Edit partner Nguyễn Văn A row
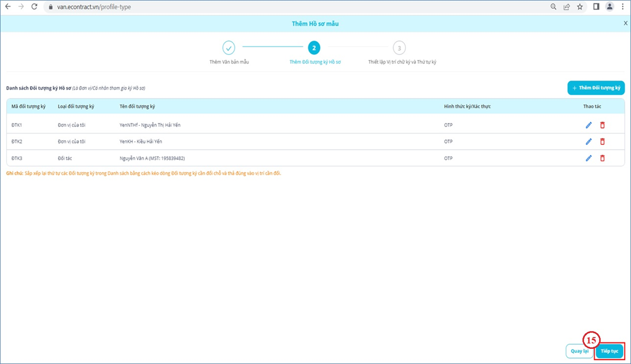Screen dimensions: 631x364 [588, 158]
